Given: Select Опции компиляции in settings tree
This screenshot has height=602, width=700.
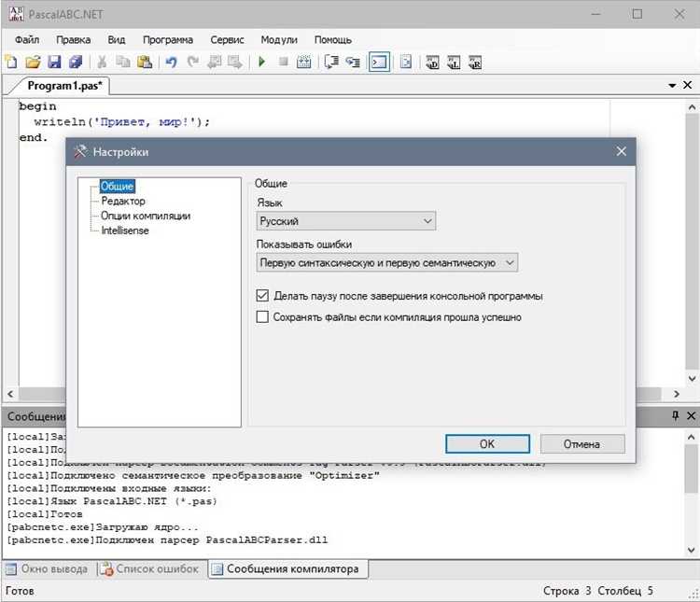Looking at the screenshot, I should (146, 216).
